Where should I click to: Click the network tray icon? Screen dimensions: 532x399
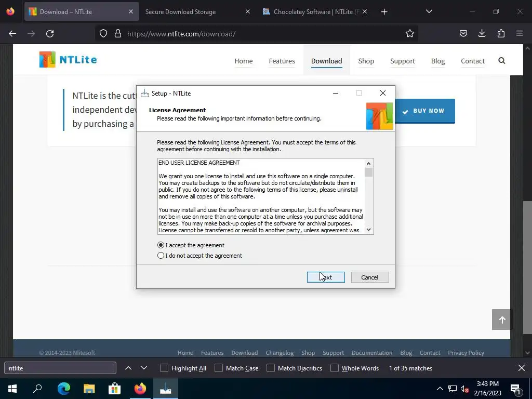point(453,389)
